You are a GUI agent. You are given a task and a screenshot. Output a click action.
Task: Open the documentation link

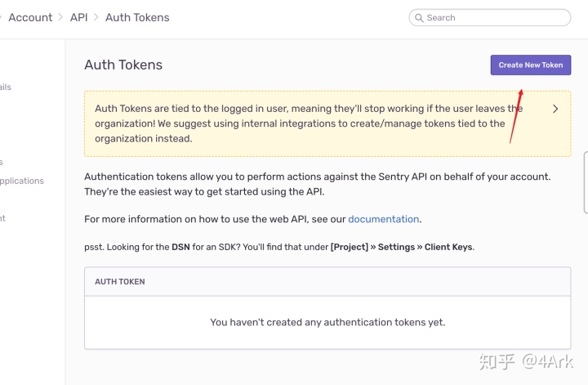point(383,219)
